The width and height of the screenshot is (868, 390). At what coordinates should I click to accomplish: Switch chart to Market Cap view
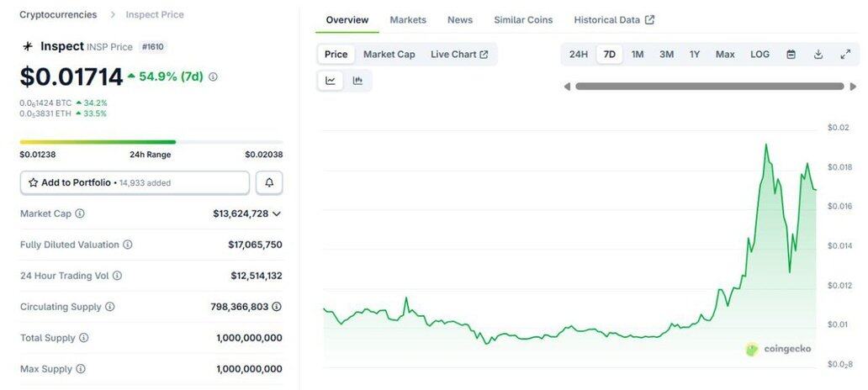pos(389,55)
